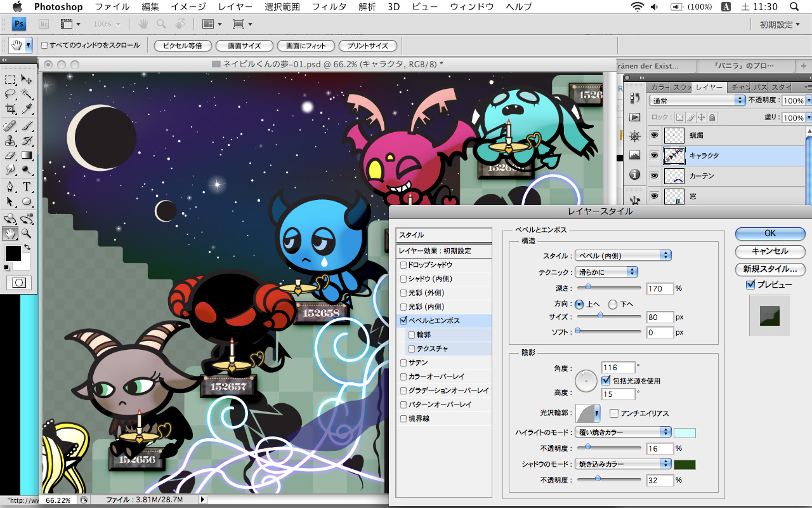Open the Highlight Mode dropdown
The width and height of the screenshot is (812, 508).
[x=622, y=432]
